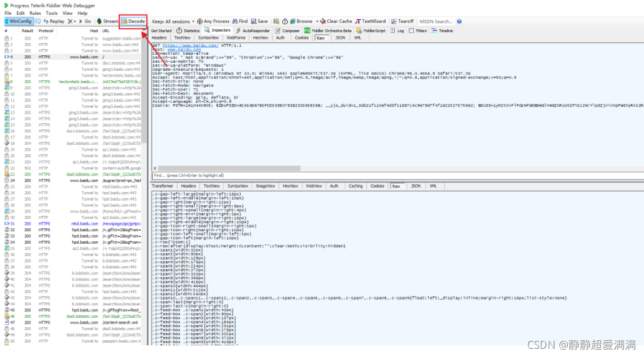
Task: Open Find sessions binoculars tool
Action: tap(240, 21)
